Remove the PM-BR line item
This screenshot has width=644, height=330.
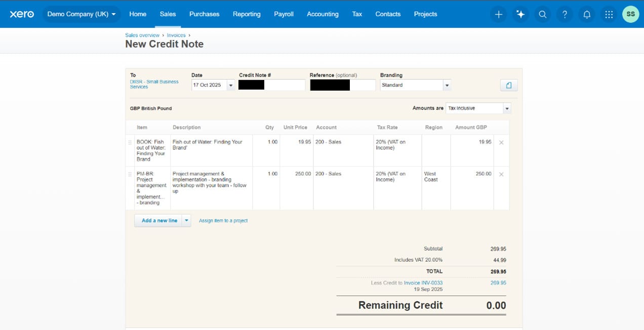pos(501,174)
